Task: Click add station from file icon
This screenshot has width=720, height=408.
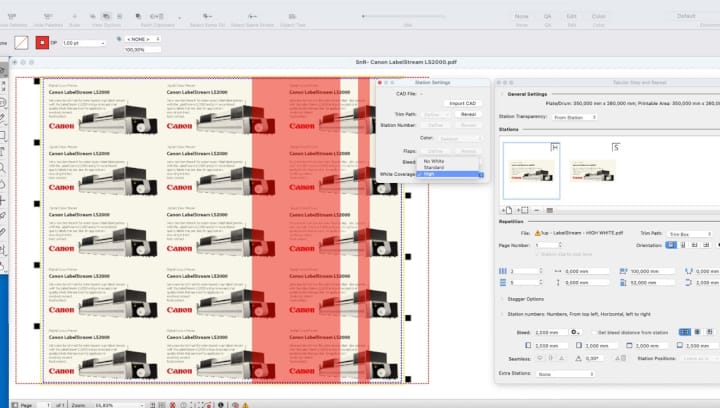Action: click(x=507, y=210)
